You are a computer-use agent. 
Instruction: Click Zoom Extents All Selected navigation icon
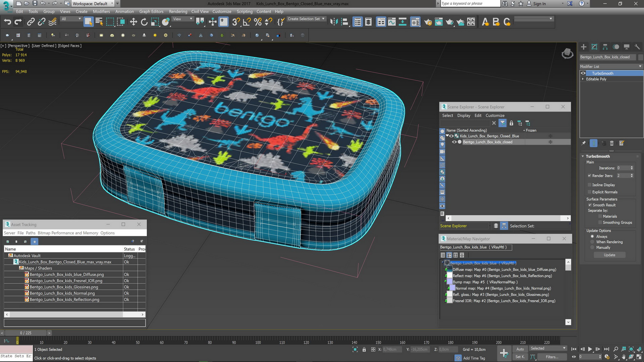pos(639,349)
